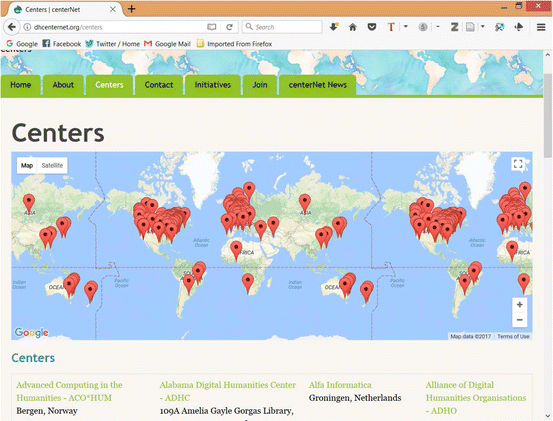Open the About navigation tab
This screenshot has height=421, width=553.
[63, 85]
